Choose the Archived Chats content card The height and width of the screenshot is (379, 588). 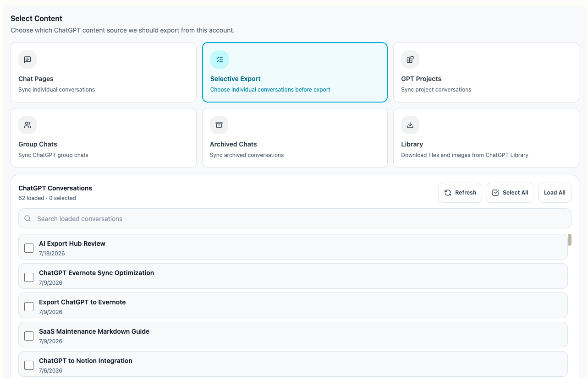point(295,138)
